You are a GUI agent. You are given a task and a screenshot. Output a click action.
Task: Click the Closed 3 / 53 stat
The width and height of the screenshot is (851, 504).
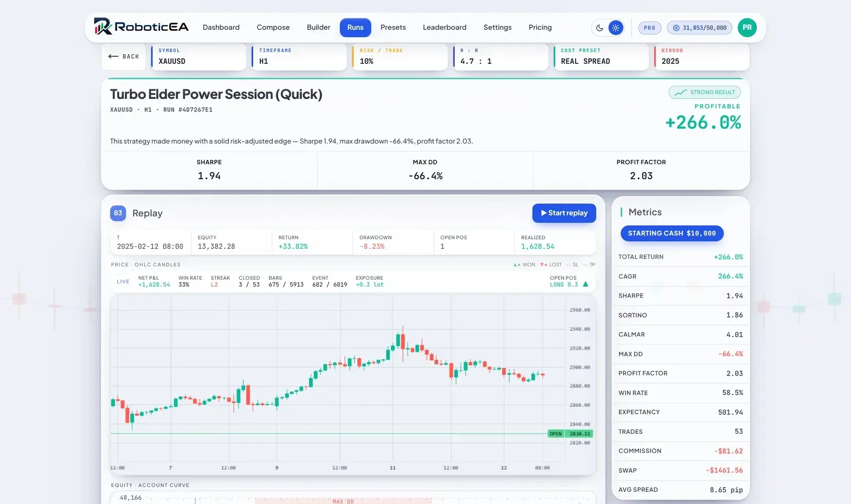[249, 281]
